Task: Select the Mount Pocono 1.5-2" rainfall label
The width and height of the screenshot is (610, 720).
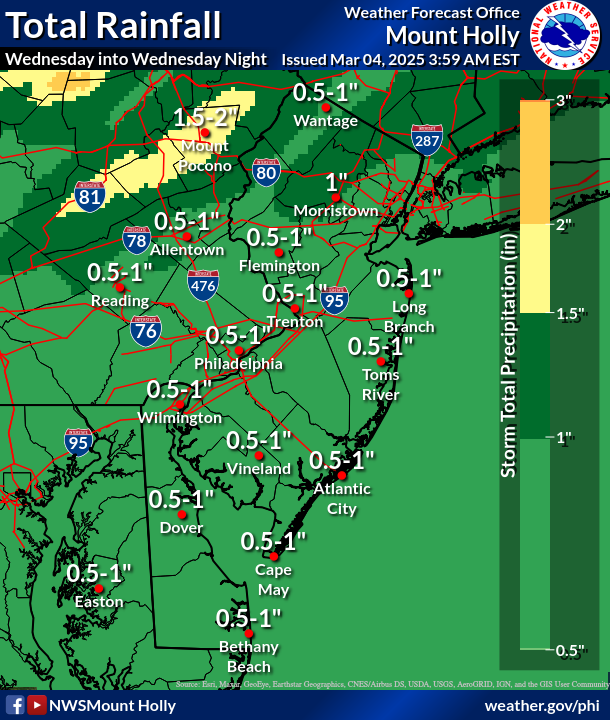Action: point(206,116)
